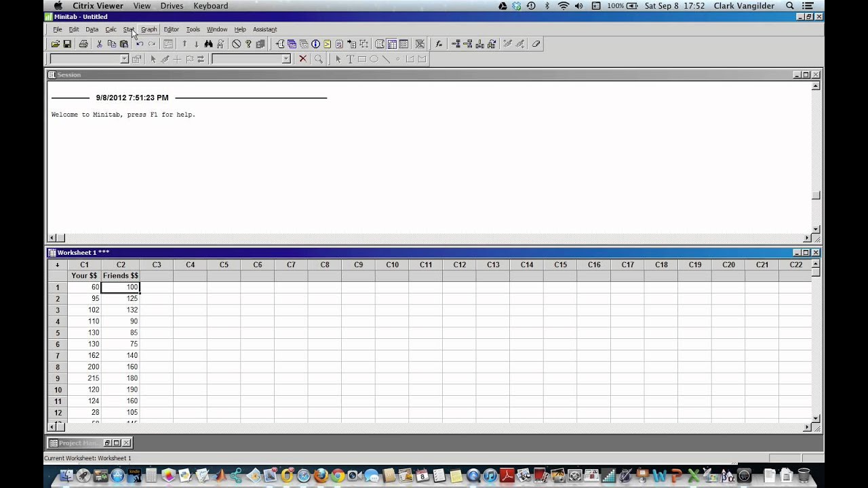Click the Apple menu logo
868x488 pixels.
58,5
